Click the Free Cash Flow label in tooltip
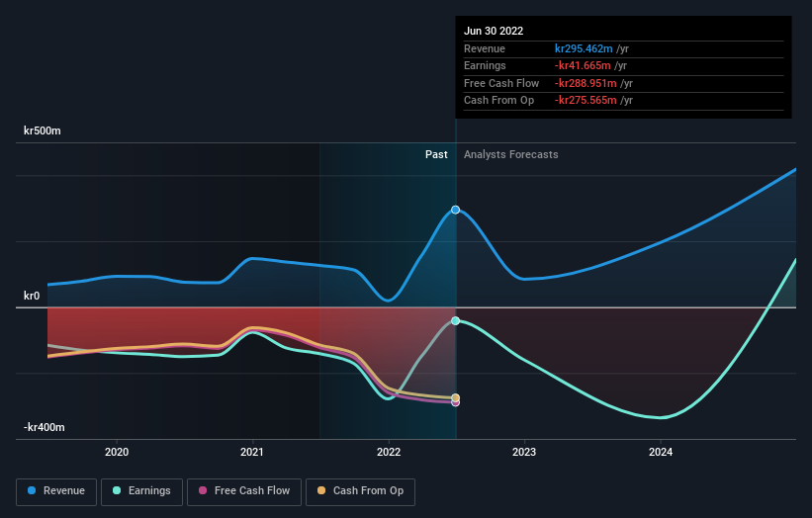This screenshot has height=518, width=812. 501,83
